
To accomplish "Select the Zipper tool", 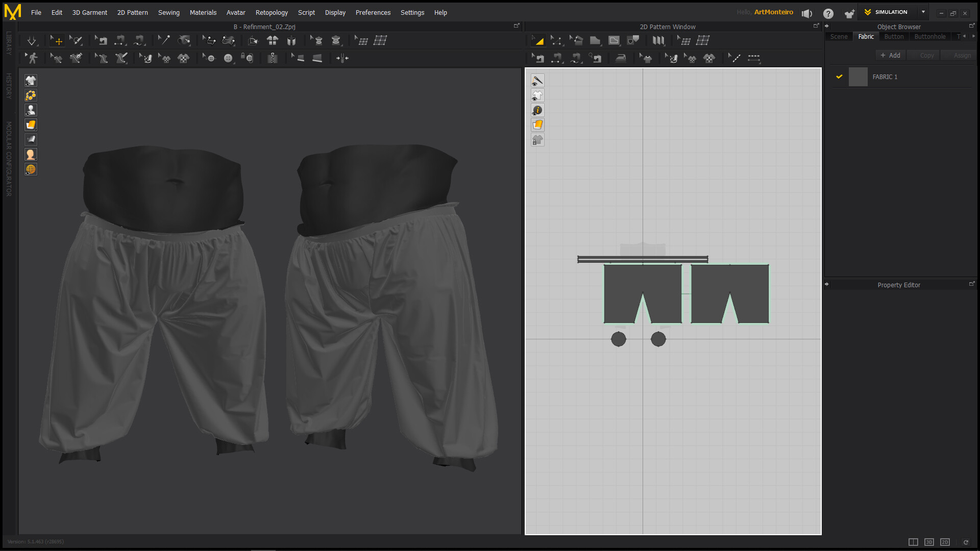I will coord(273,58).
